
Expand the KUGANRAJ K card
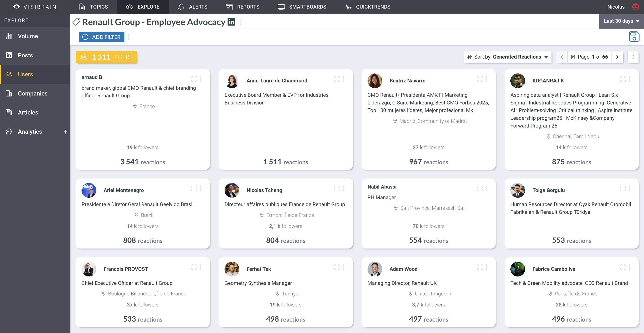coord(623,79)
